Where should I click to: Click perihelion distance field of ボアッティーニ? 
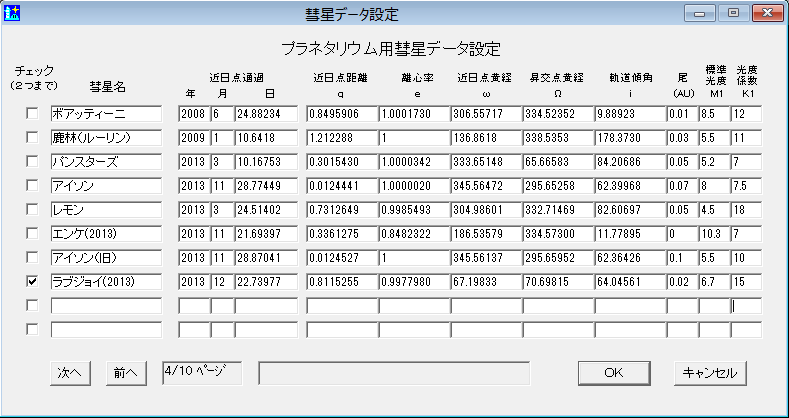click(340, 114)
